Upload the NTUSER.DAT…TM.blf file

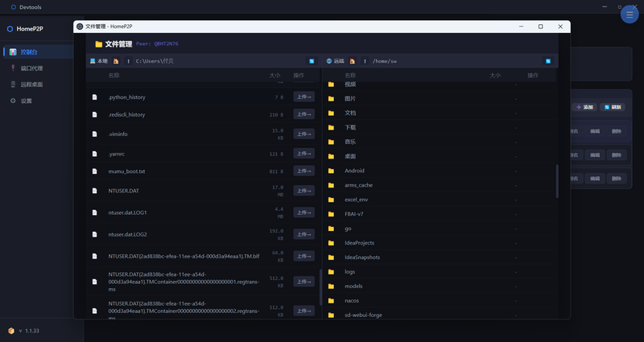[x=304, y=256]
